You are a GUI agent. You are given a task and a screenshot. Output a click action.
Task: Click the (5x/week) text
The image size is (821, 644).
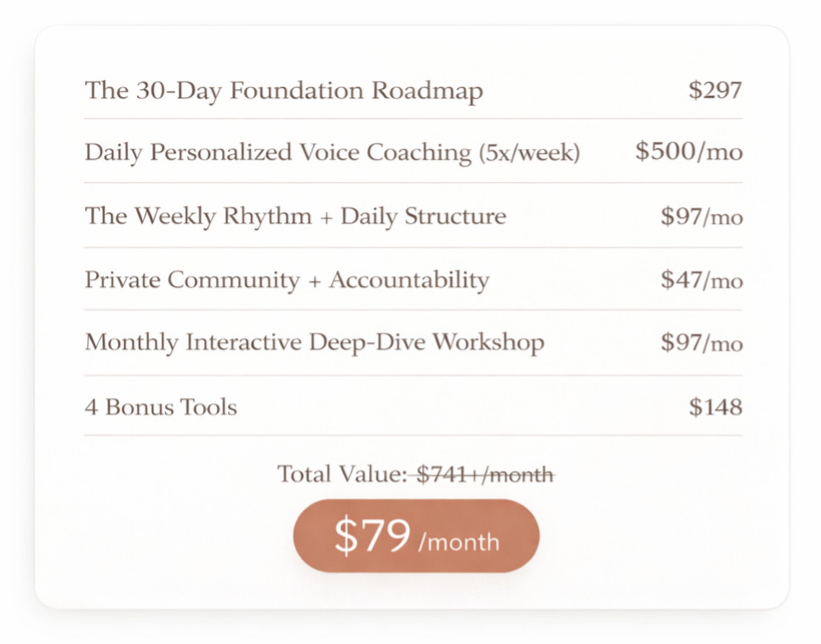[x=529, y=153]
